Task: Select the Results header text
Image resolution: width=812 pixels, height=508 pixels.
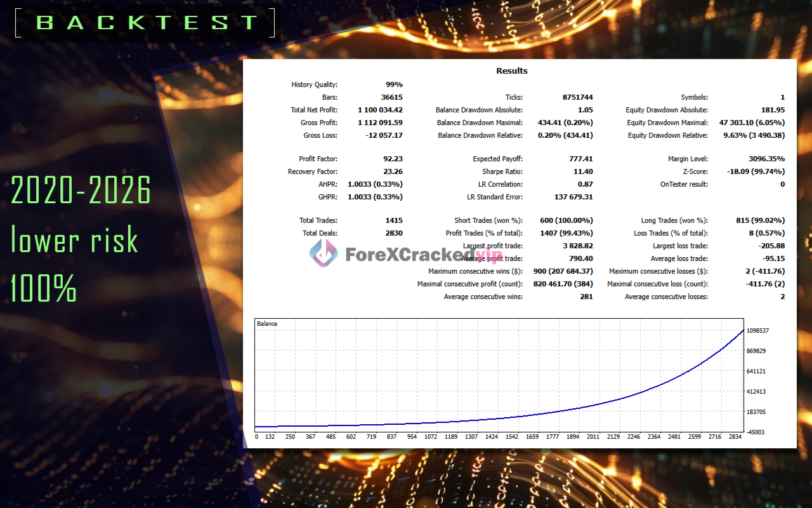Action: tap(511, 70)
